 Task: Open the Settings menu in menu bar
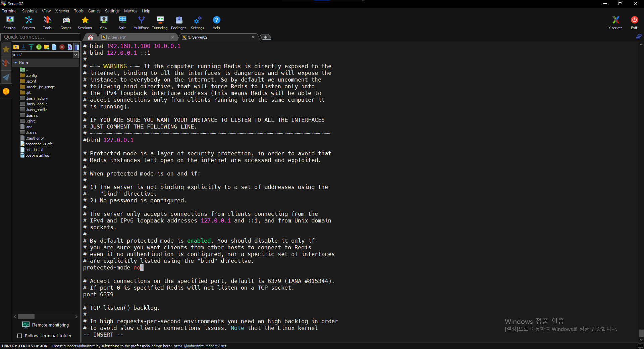112,11
